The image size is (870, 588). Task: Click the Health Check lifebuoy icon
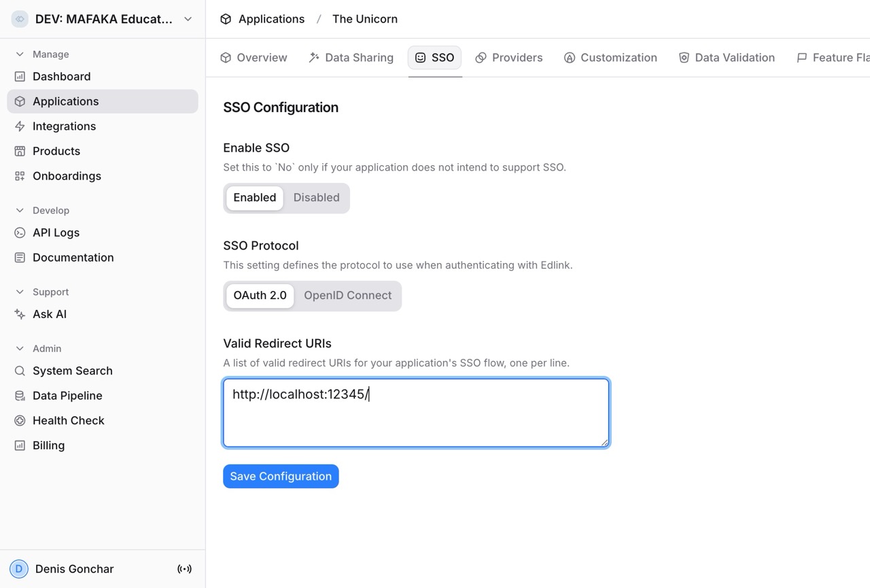(20, 421)
